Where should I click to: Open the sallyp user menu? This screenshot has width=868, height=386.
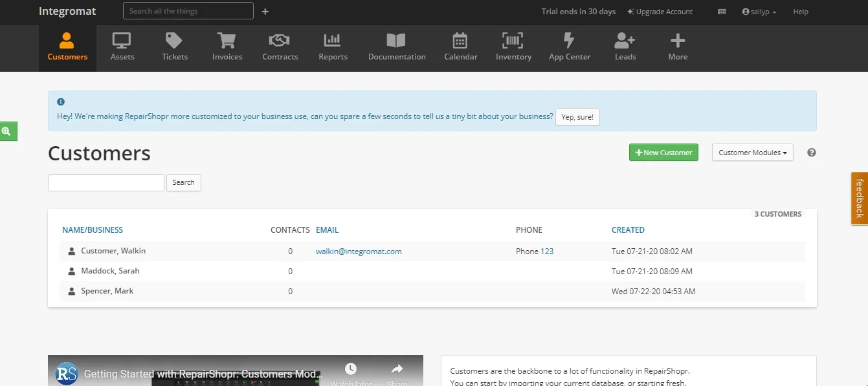[759, 12]
